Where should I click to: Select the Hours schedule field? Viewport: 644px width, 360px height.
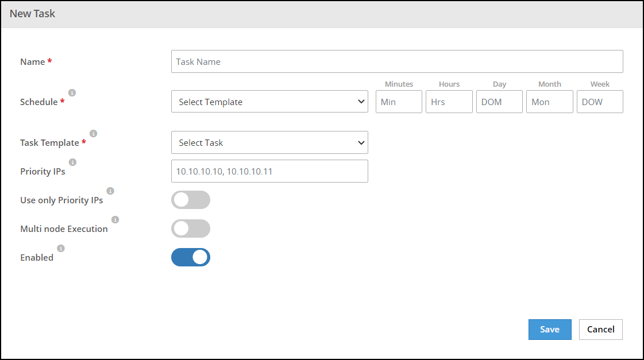point(449,102)
